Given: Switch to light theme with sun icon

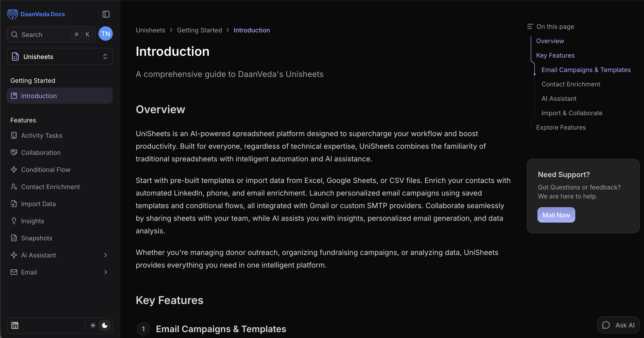Looking at the screenshot, I should [93, 325].
